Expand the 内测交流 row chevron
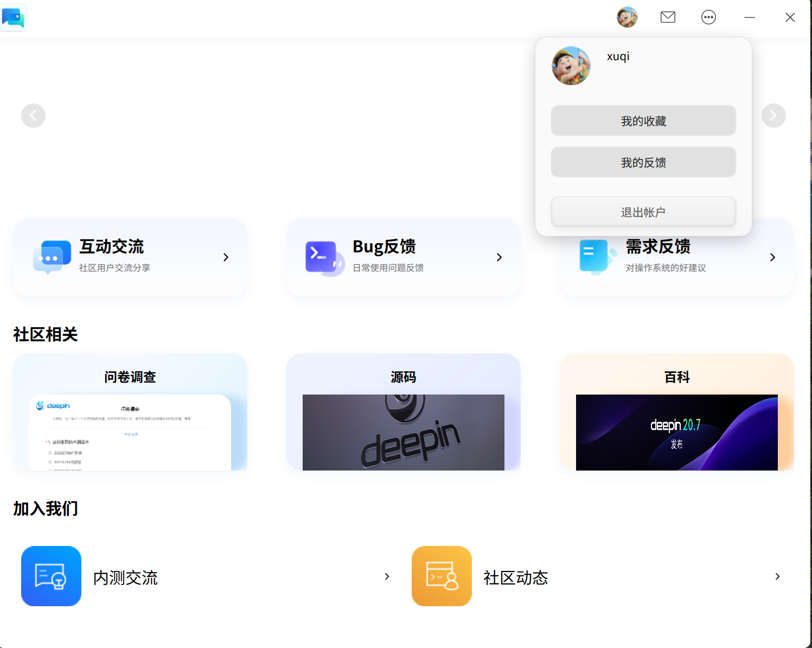The width and height of the screenshot is (812, 648). point(387,576)
